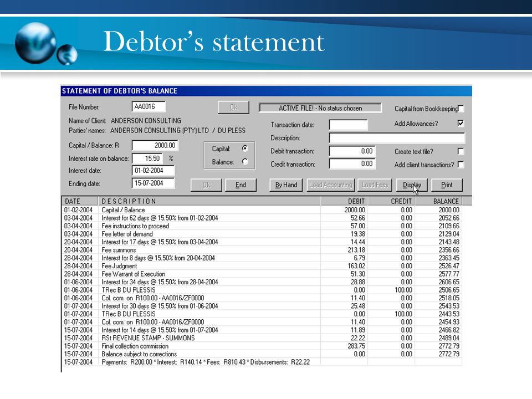The height and width of the screenshot is (399, 532).
Task: Click the Credit transaction amount field
Action: (x=352, y=164)
